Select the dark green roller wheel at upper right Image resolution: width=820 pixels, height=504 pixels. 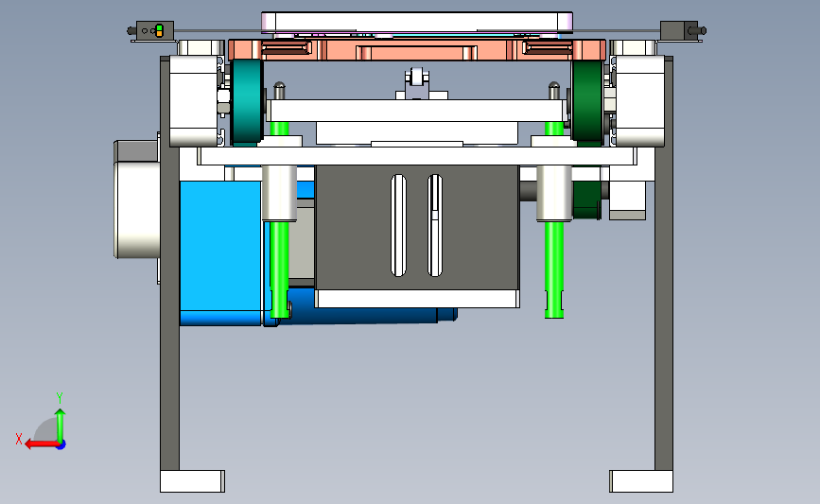pyautogui.click(x=587, y=101)
